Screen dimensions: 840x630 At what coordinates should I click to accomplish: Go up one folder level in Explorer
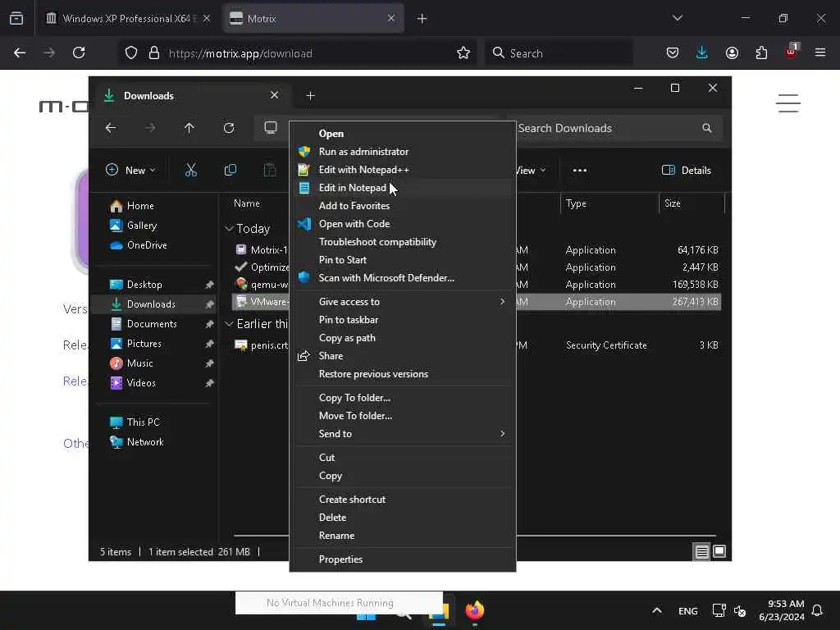tap(189, 128)
